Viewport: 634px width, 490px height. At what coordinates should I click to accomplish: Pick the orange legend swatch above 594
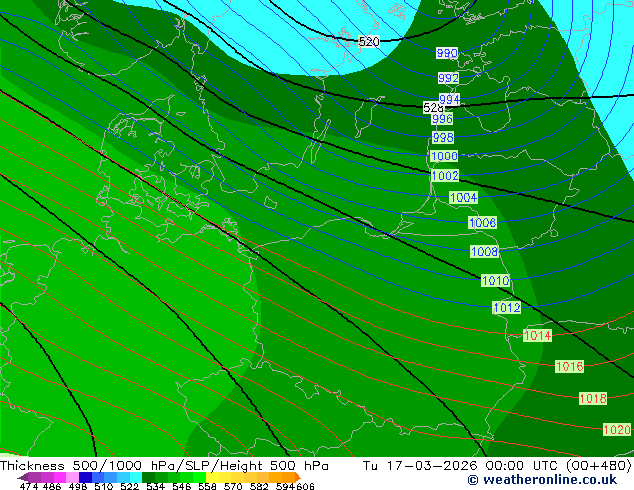pyautogui.click(x=288, y=477)
